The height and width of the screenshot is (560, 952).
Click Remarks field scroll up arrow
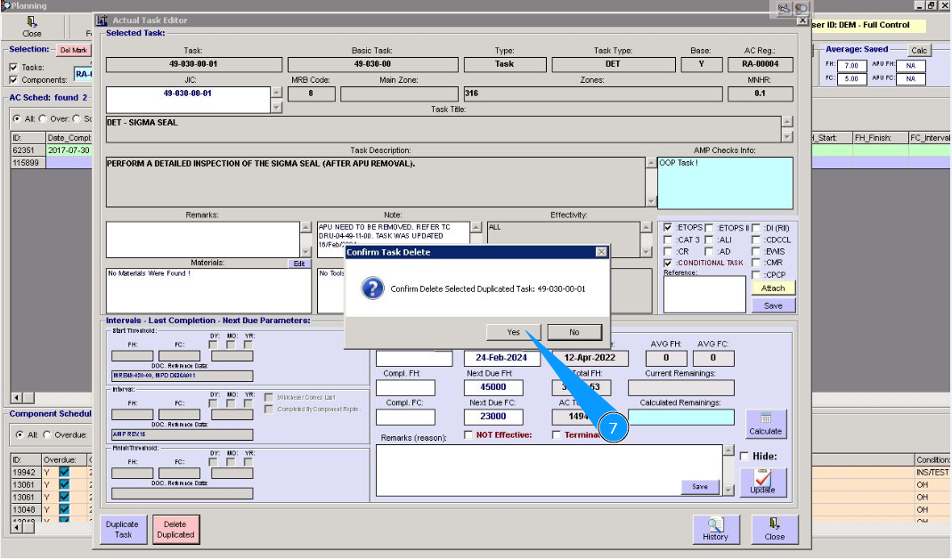[x=305, y=227]
